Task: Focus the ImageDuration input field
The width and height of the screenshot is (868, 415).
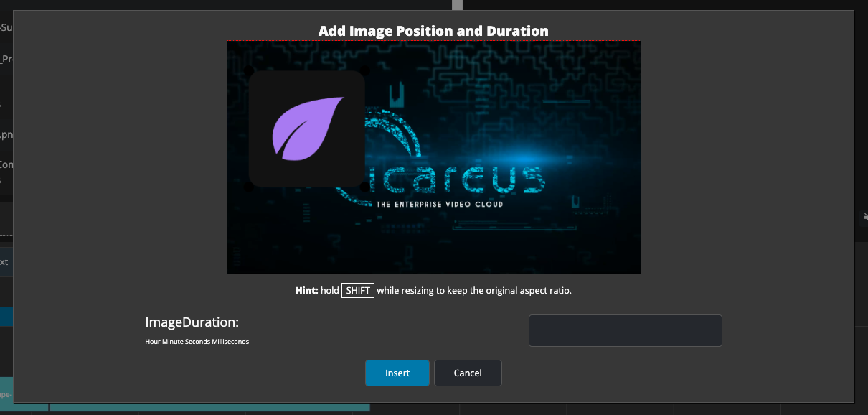Action: tap(625, 330)
